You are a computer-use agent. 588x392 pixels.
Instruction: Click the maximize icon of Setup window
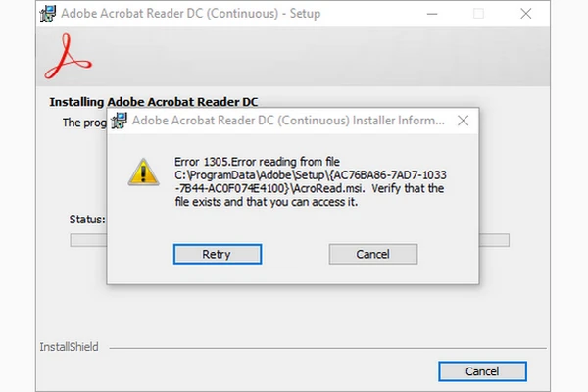(x=478, y=14)
